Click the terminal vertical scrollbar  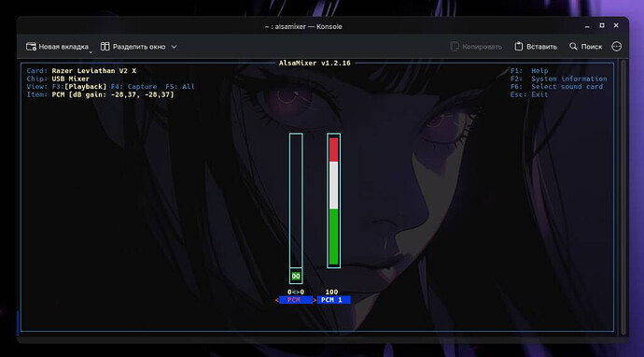(x=623, y=196)
